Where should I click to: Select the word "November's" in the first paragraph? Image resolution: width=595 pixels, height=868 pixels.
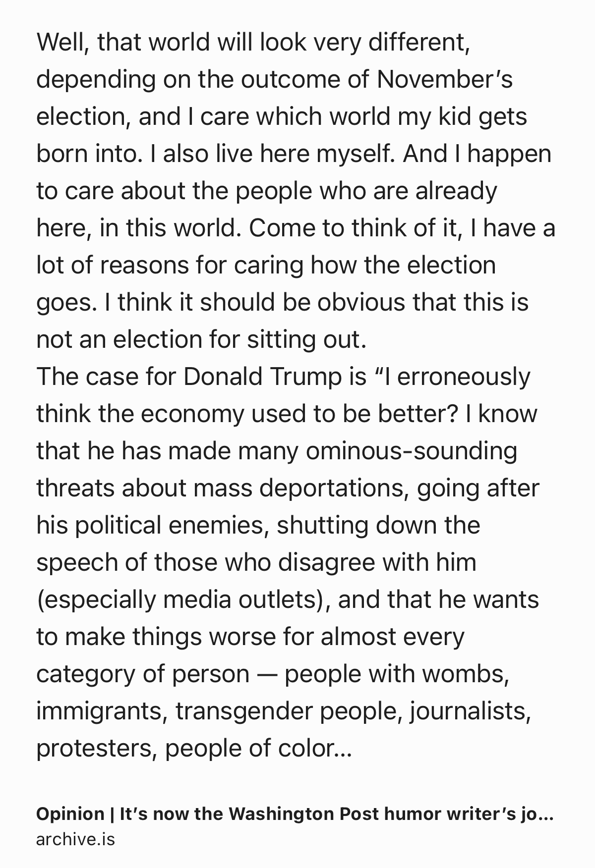tap(445, 80)
